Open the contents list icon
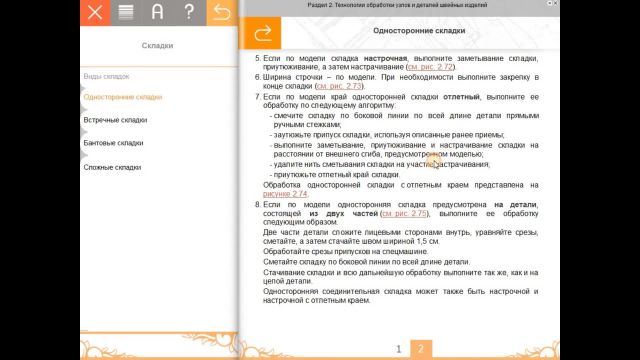Viewport: 640px width, 360px height. pos(126,13)
